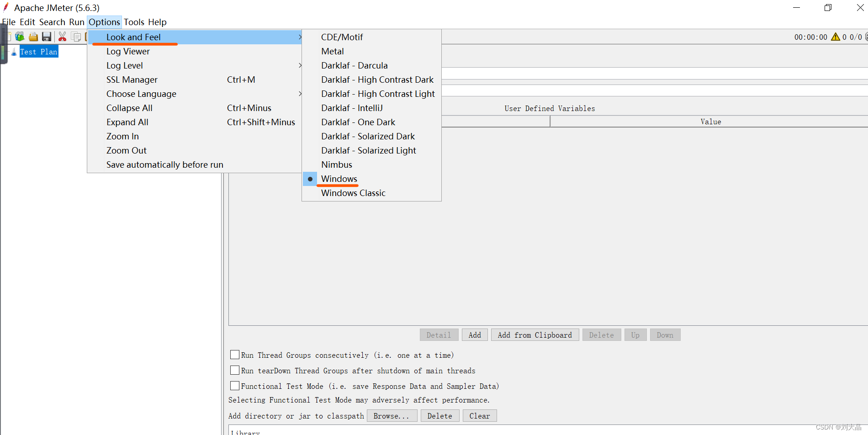
Task: Open the File menu
Action: pyautogui.click(x=9, y=22)
